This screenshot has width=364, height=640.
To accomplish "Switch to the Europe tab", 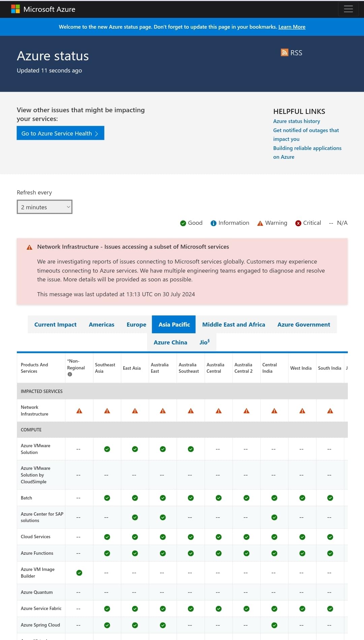I will click(136, 325).
